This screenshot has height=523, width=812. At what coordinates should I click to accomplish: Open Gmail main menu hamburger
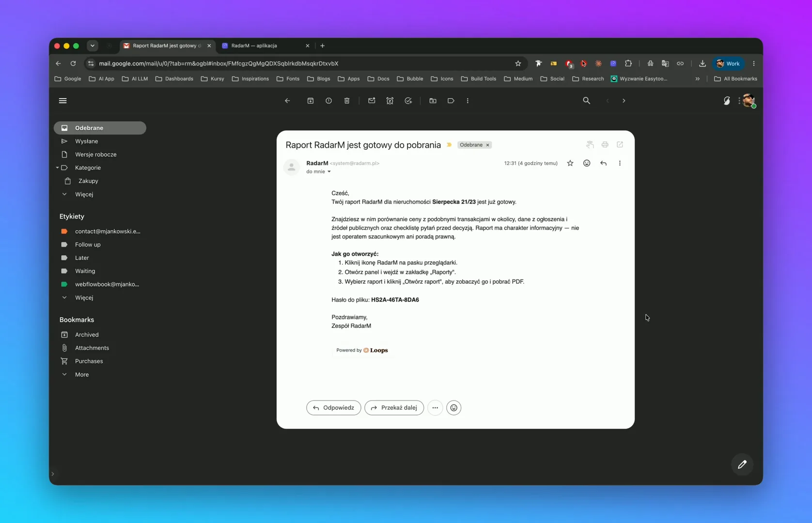[63, 101]
